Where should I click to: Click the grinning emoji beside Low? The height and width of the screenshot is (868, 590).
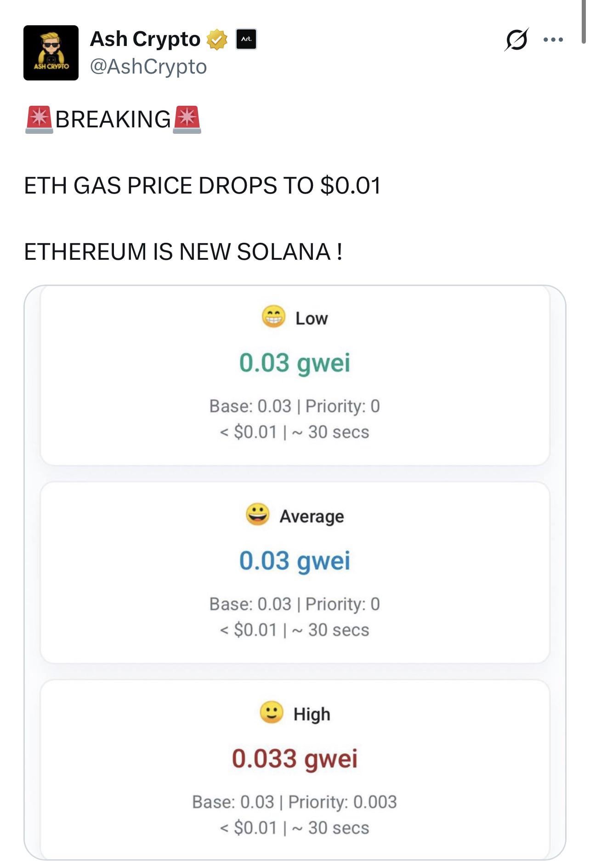[x=273, y=317]
